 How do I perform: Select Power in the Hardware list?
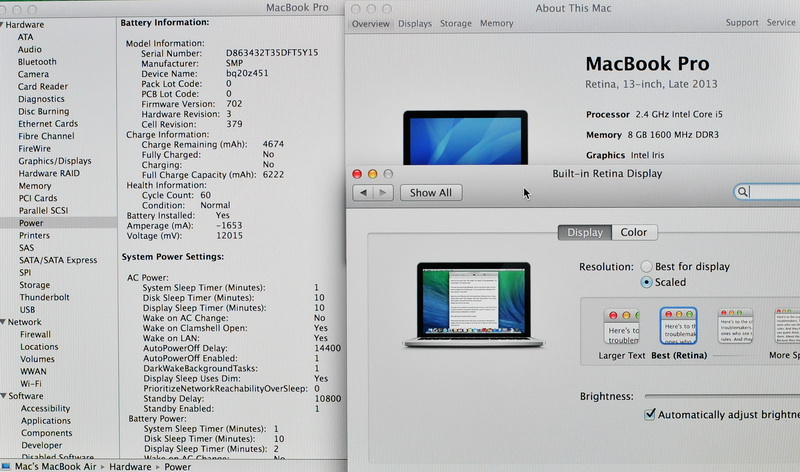tap(31, 223)
